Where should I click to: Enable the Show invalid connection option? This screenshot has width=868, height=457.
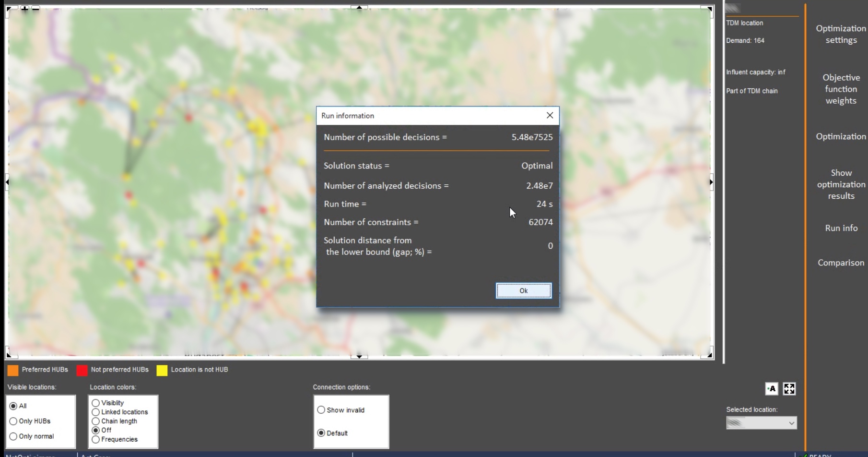[x=321, y=410]
